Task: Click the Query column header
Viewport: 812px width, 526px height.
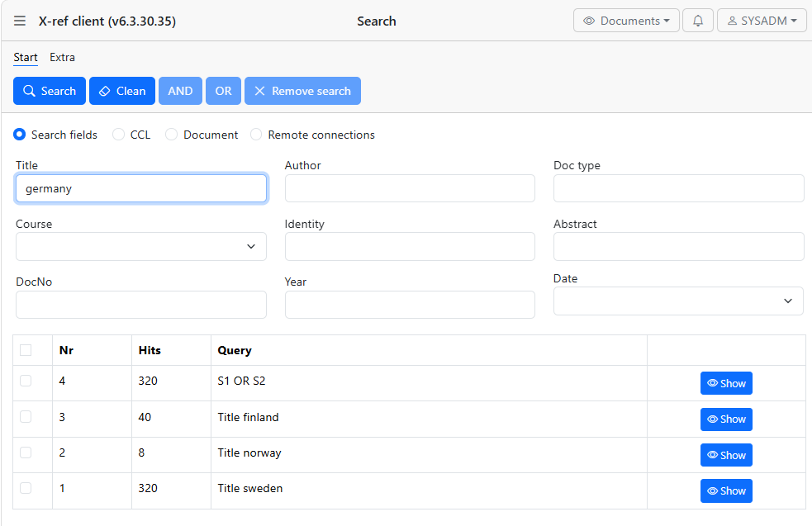Action: point(235,350)
